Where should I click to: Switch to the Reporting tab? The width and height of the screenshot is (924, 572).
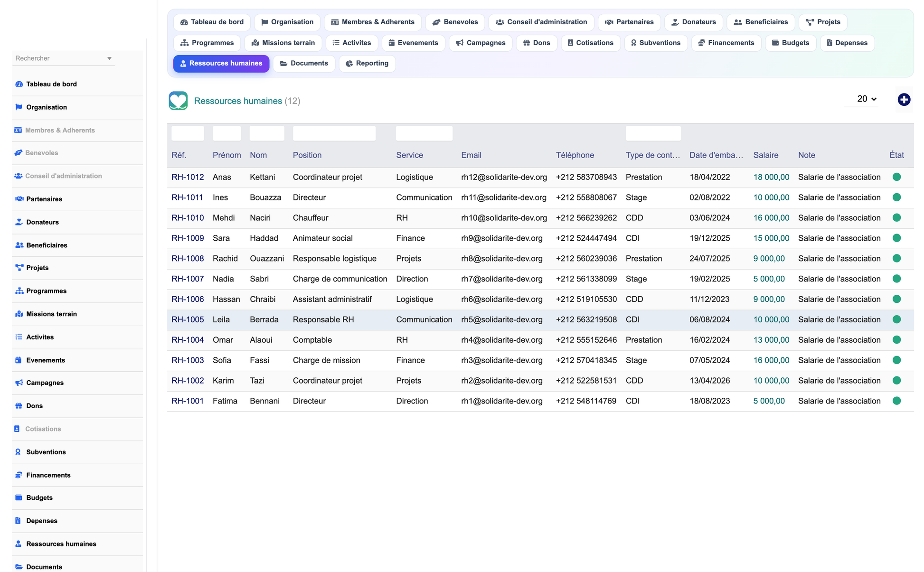click(x=367, y=64)
